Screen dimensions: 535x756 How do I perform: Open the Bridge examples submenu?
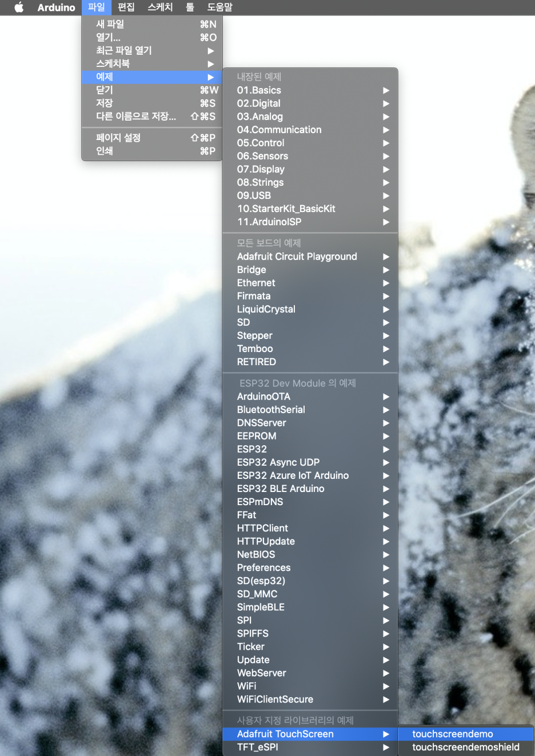tap(310, 270)
